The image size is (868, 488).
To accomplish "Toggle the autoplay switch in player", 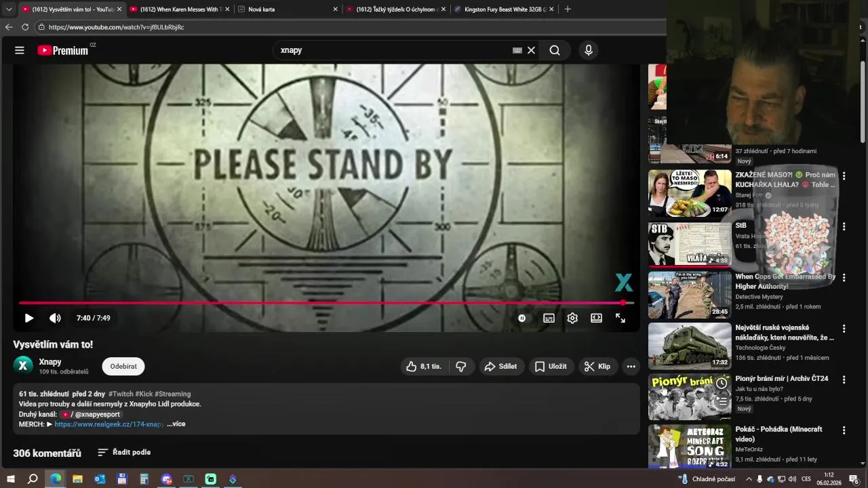I will click(x=522, y=318).
